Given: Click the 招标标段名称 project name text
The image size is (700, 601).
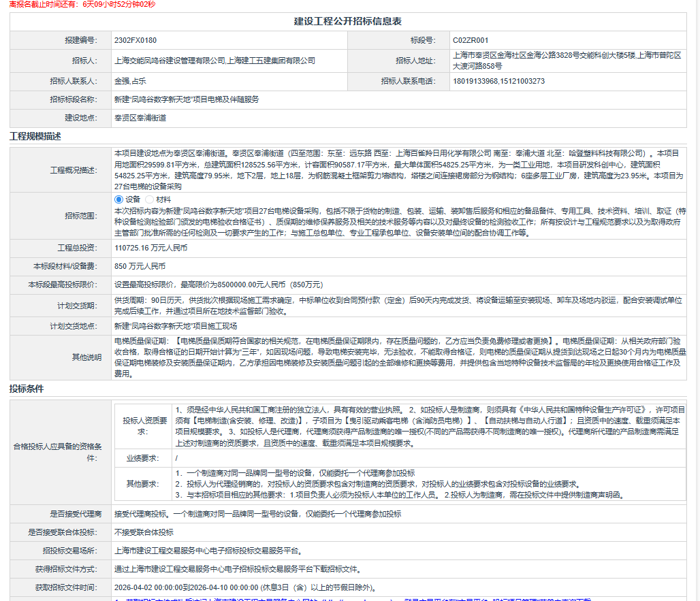Looking at the screenshot, I should (x=186, y=99).
